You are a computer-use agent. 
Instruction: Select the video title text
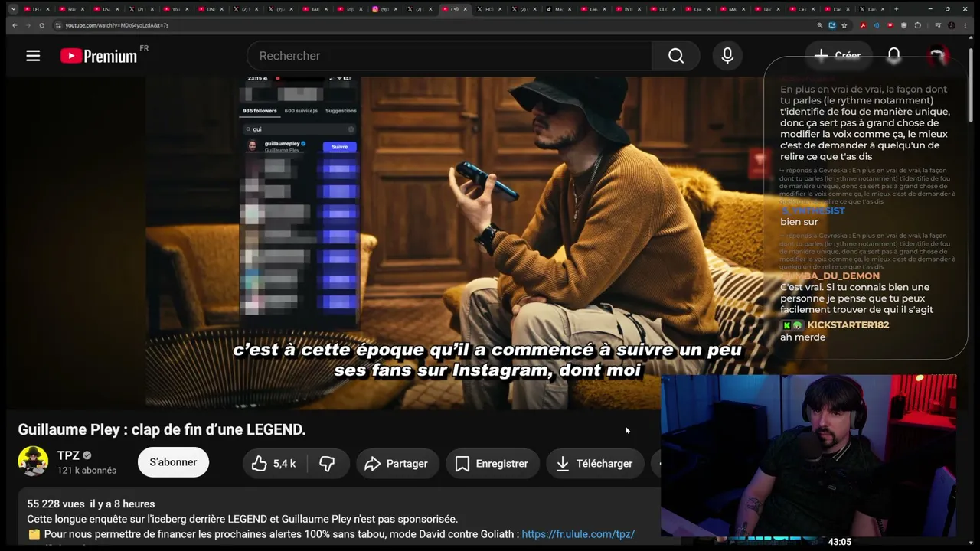pos(162,429)
